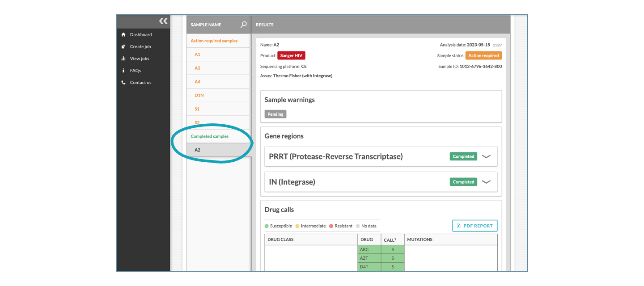This screenshot has width=644, height=286.
Task: Select sample A3 in the list
Action: [x=218, y=68]
